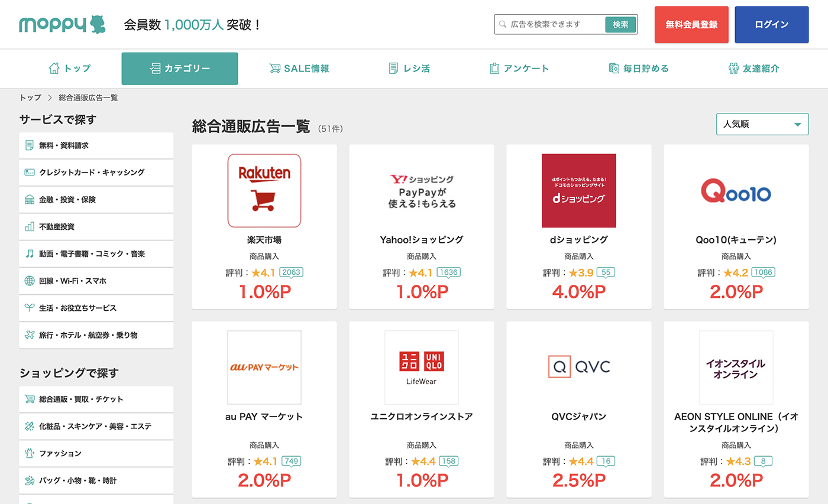
Task: Click the 2063 review count badge
Action: (291, 272)
